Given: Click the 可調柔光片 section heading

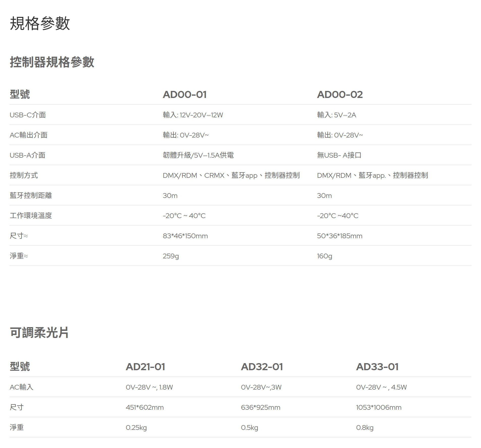Looking at the screenshot, I should point(39,332).
